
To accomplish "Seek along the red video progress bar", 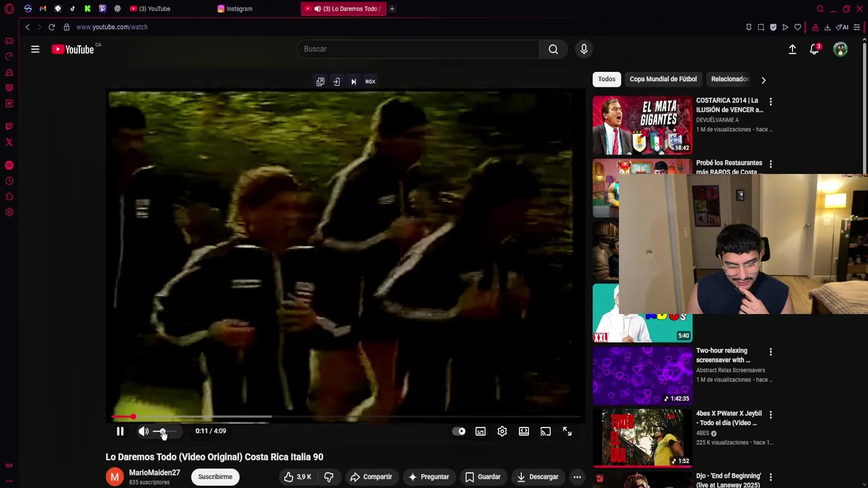I will click(346, 417).
